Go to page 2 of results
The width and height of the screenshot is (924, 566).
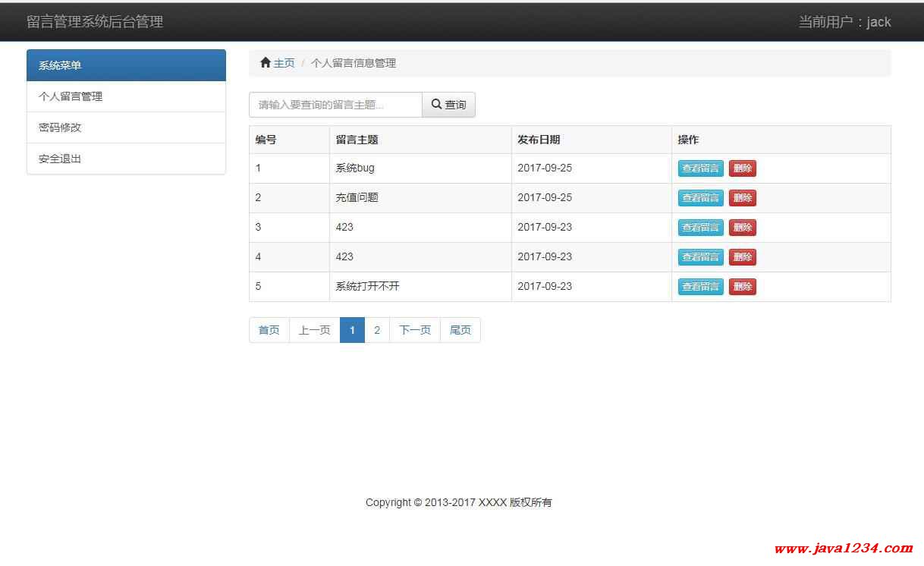(x=377, y=330)
